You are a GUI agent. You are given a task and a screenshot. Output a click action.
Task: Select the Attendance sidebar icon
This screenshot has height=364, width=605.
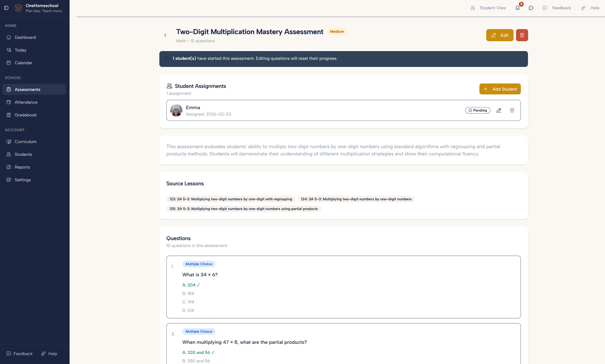[9, 102]
